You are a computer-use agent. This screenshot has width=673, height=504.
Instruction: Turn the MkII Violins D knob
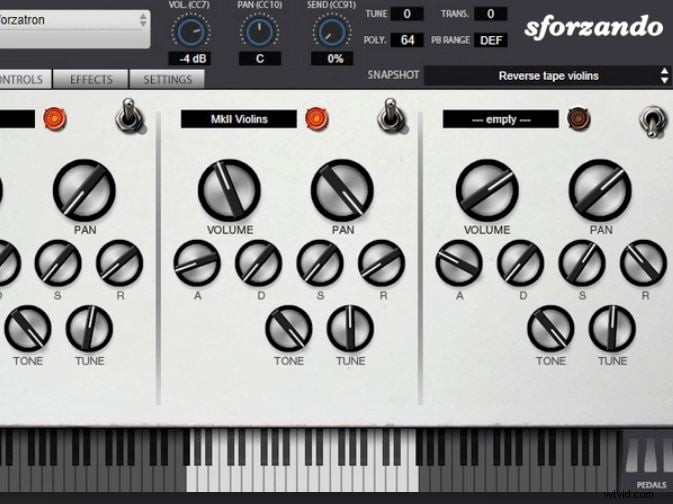[x=258, y=263]
